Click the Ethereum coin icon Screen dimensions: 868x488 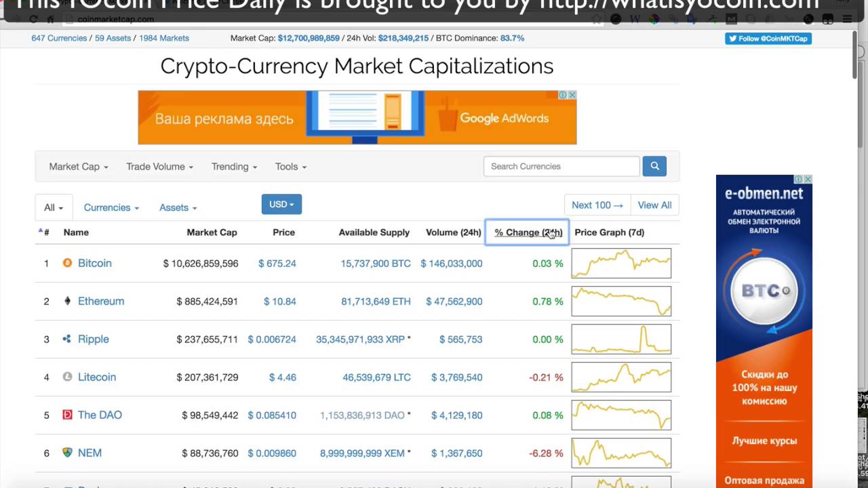[67, 301]
